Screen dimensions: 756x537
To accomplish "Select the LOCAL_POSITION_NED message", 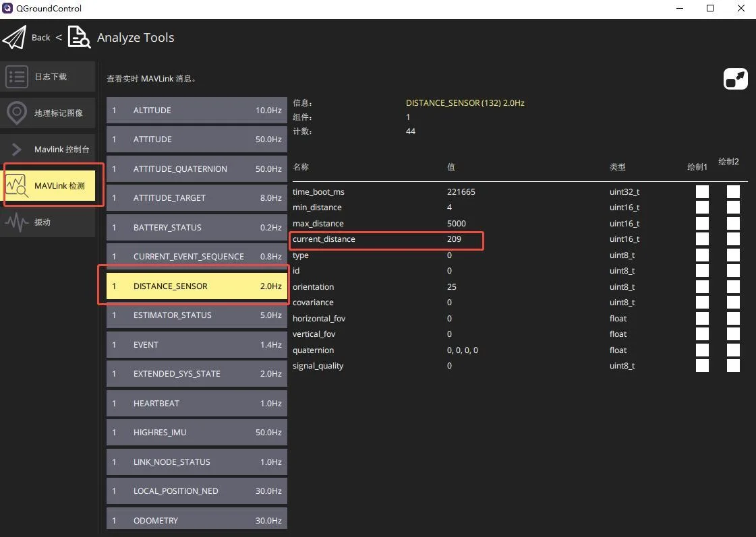I will click(x=197, y=491).
